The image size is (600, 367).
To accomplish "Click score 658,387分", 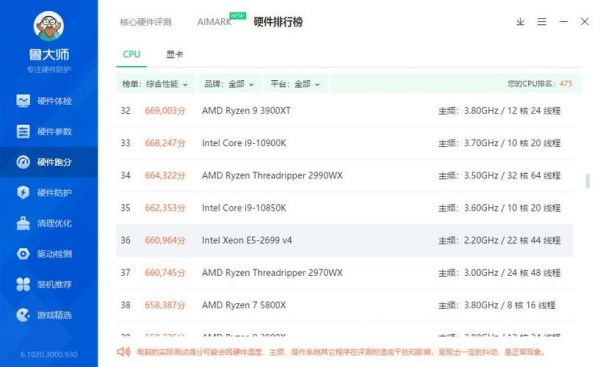I will pos(165,305).
